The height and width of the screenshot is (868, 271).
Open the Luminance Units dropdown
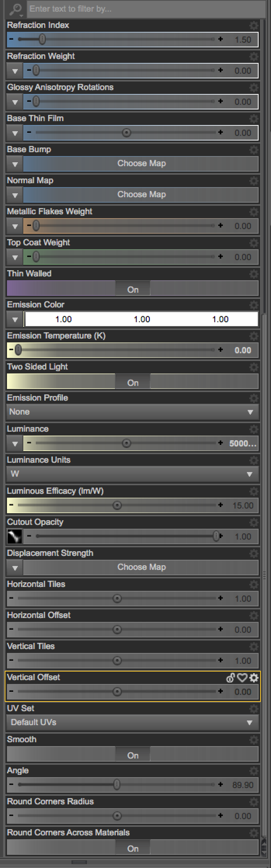coord(132,474)
